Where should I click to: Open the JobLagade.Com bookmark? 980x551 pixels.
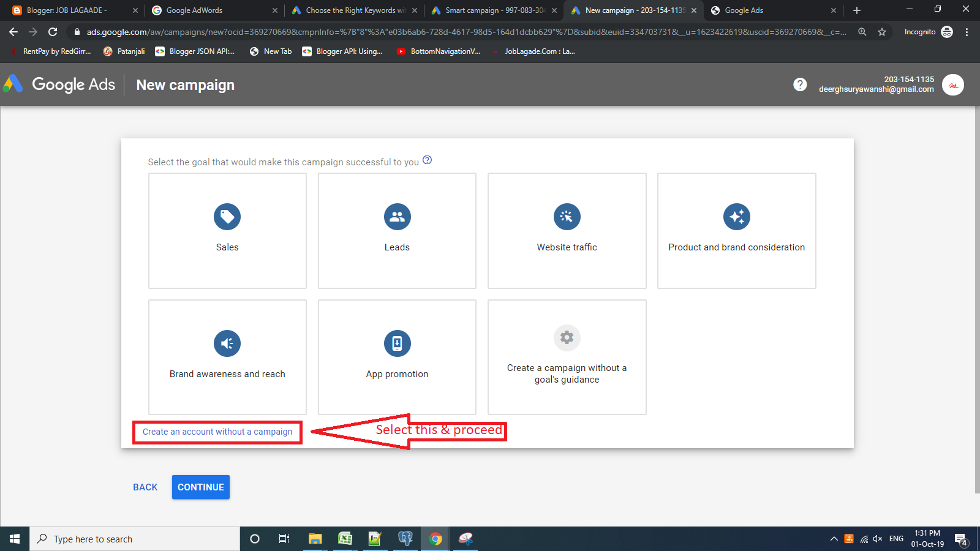pos(532,51)
